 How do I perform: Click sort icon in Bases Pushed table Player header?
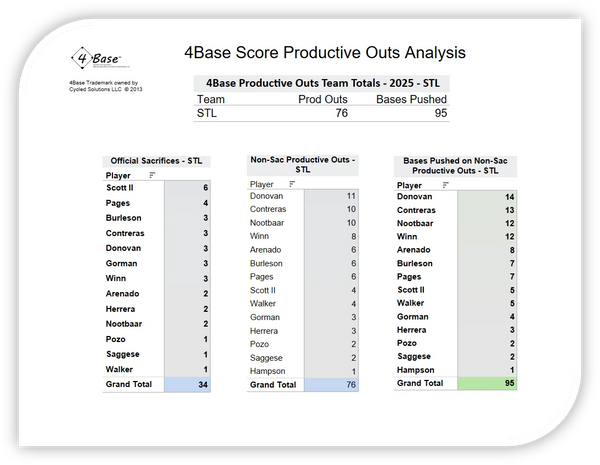(x=445, y=185)
